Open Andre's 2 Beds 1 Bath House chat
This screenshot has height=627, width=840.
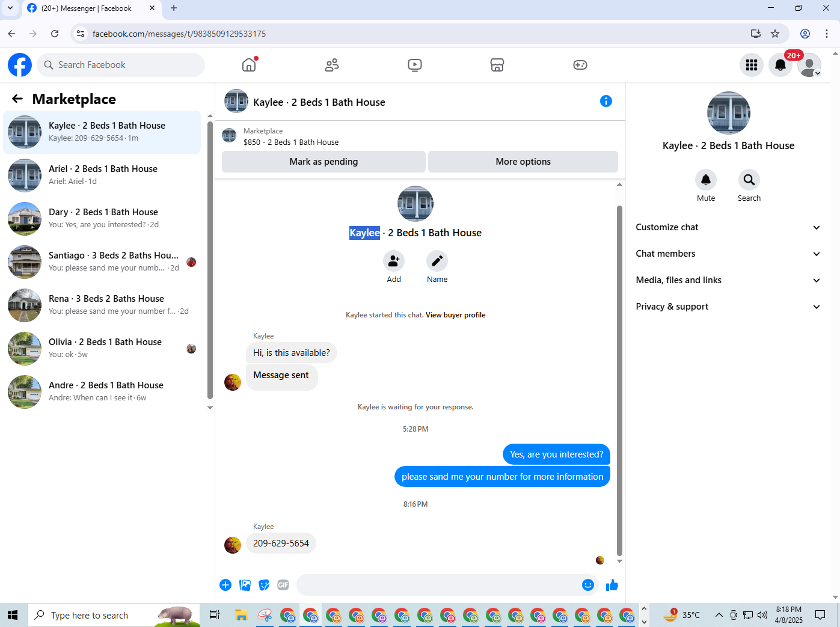(102, 391)
